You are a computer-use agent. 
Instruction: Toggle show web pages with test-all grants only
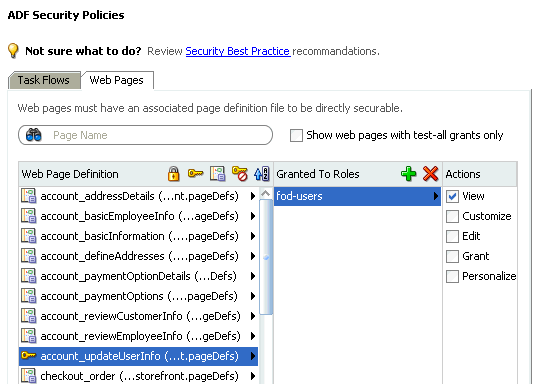(296, 135)
